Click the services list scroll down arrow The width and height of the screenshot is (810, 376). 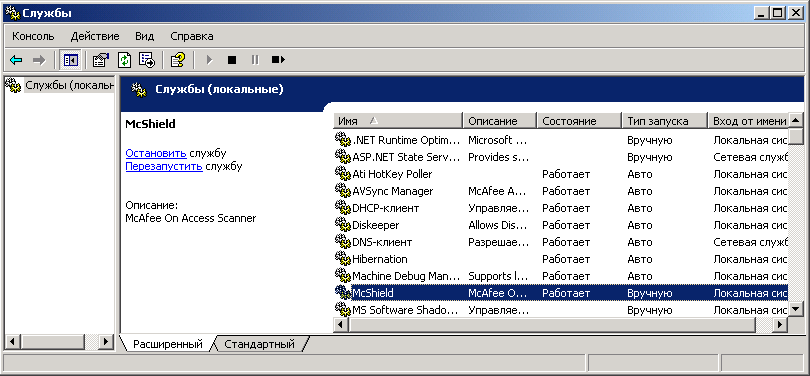tap(796, 309)
